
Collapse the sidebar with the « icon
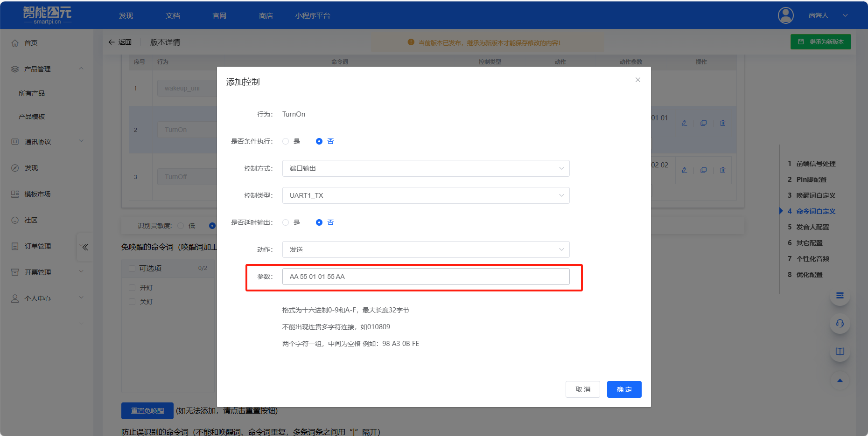click(x=84, y=247)
